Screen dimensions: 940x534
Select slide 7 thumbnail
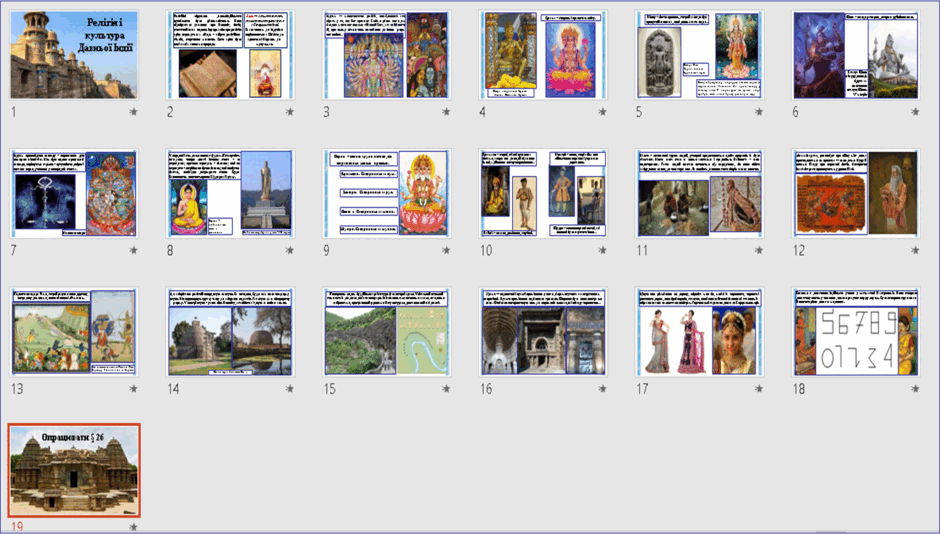pyautogui.click(x=74, y=194)
